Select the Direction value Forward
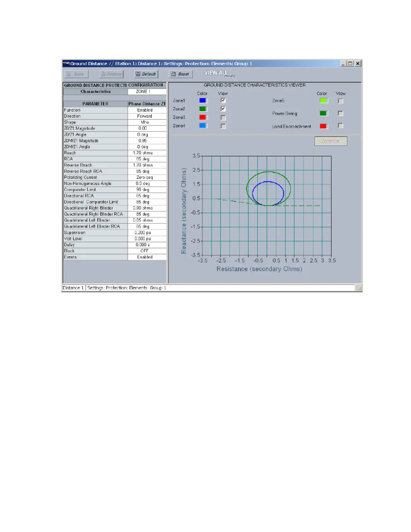 (x=147, y=116)
